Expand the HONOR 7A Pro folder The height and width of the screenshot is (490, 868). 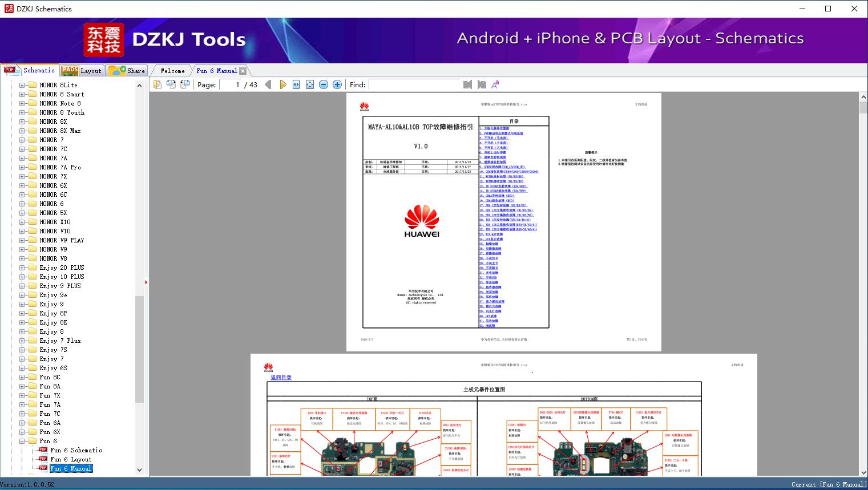22,167
